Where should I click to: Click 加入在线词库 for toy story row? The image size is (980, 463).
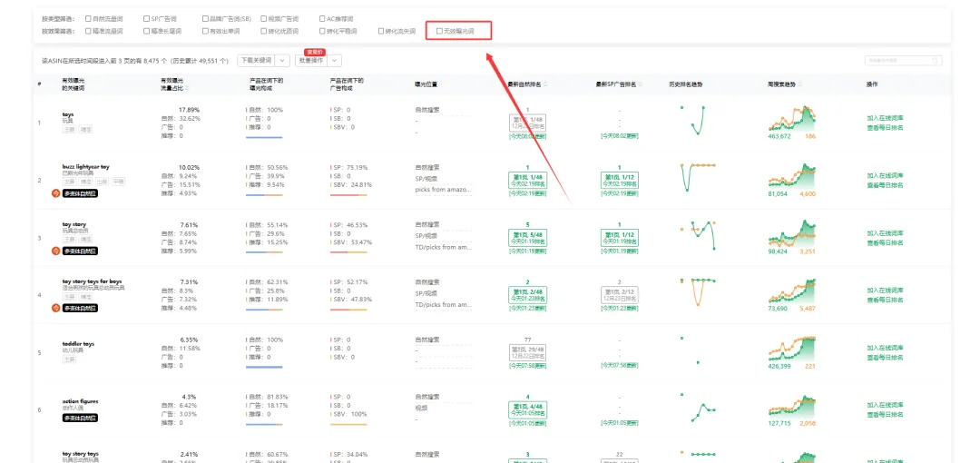pyautogui.click(x=885, y=232)
